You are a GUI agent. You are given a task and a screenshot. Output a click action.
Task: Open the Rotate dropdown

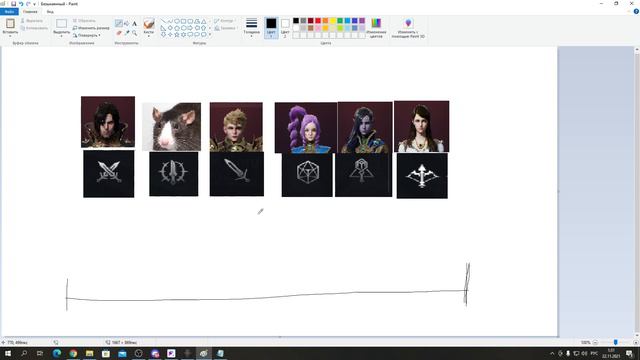(87, 35)
